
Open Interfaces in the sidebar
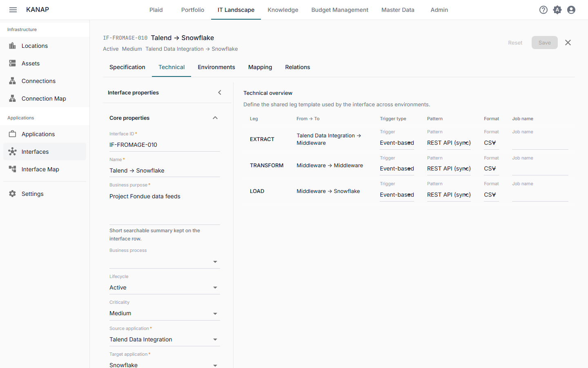[x=45, y=152]
